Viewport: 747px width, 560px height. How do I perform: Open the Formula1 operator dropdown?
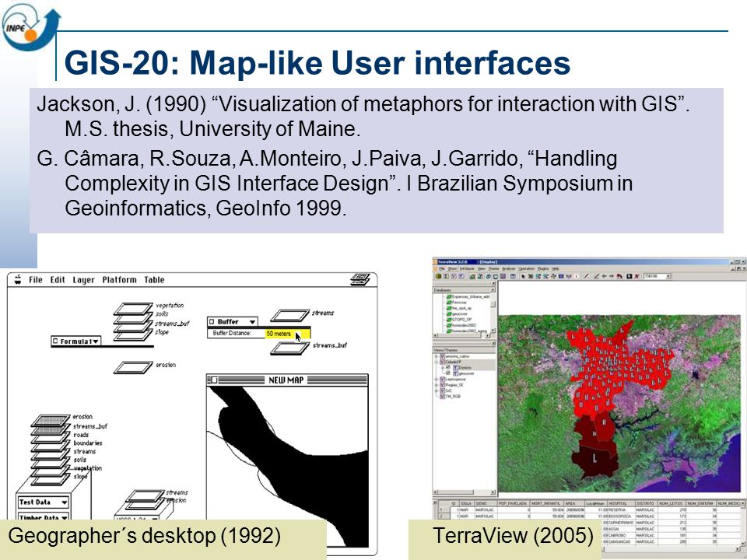tap(96, 341)
